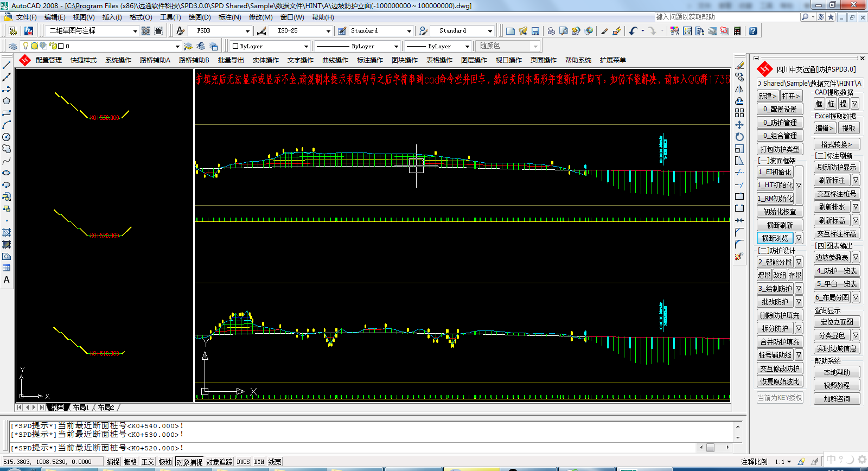The height and width of the screenshot is (471, 868).
Task: Click the Layer Previous icon
Action: point(201,46)
